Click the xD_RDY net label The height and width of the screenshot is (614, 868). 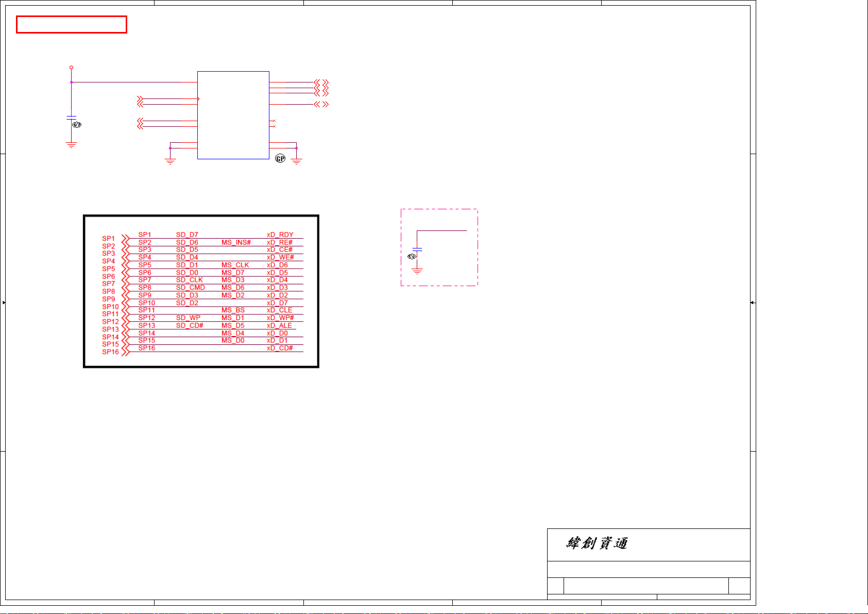coord(280,235)
